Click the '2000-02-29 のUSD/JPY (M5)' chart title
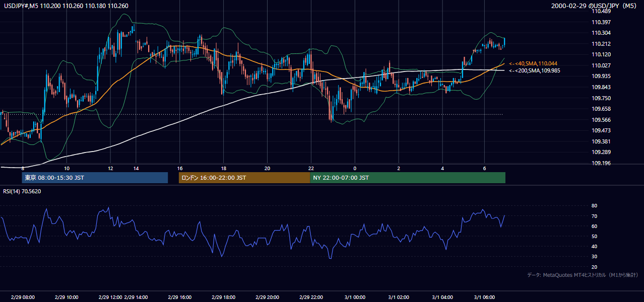644x302 pixels. (x=595, y=6)
